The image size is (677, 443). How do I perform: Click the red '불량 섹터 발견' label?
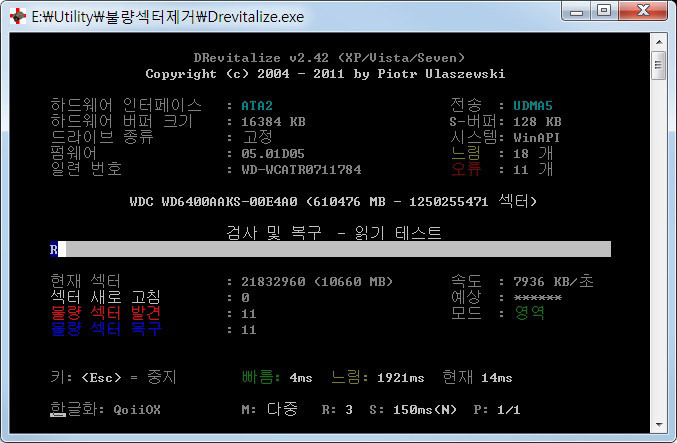coord(106,313)
